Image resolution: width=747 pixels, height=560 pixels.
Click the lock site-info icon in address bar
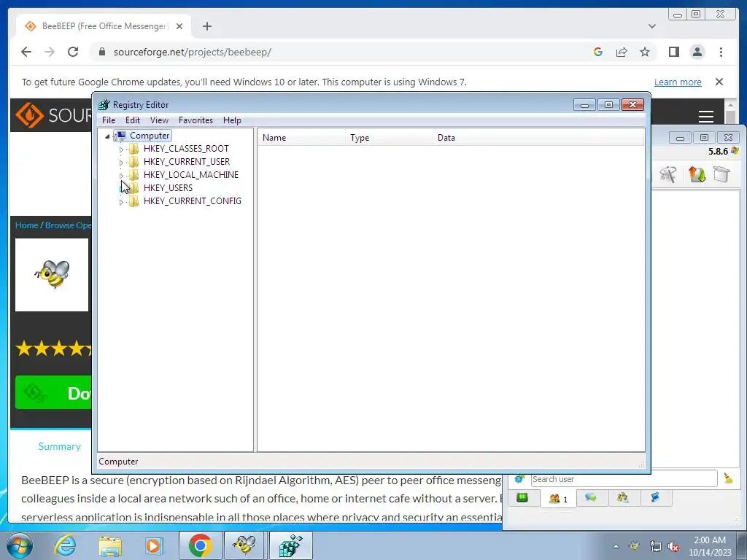[101, 52]
